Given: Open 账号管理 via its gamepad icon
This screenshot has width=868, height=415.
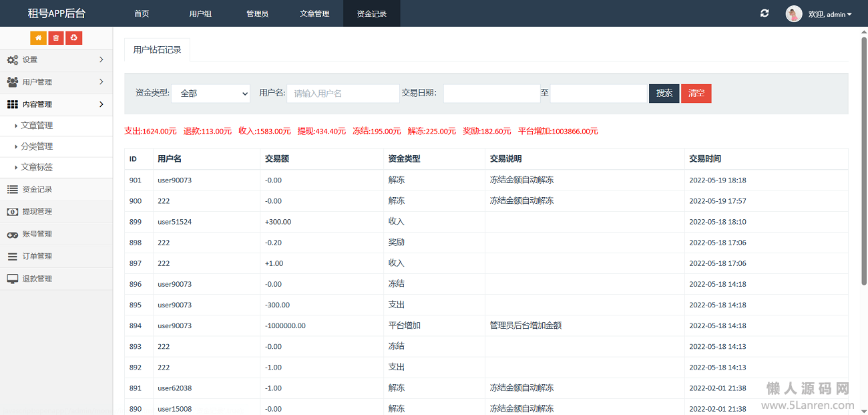Looking at the screenshot, I should [x=13, y=235].
